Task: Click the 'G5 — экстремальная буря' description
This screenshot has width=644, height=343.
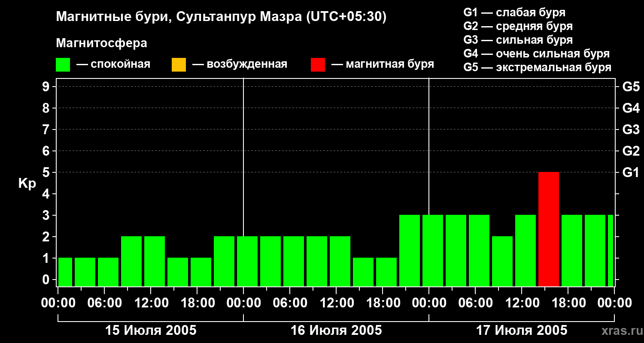Action: coord(538,67)
